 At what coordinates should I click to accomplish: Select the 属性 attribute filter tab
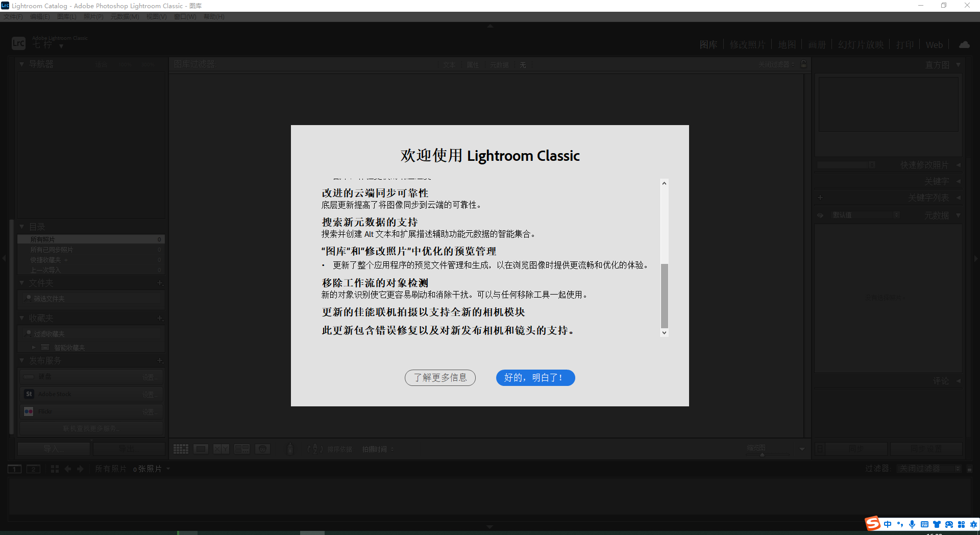(473, 65)
